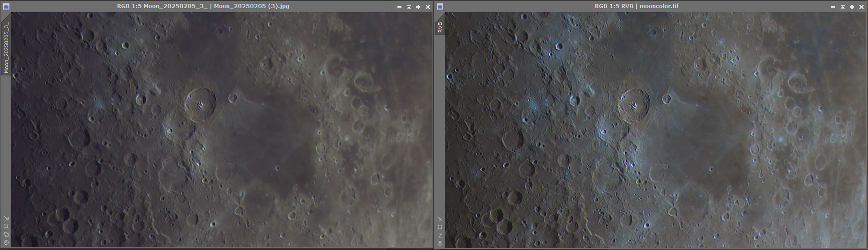Viewport: 868px width, 250px height.
Task: Click concentric circle icon in the mooncolor.tif window
Action: coord(440,243)
